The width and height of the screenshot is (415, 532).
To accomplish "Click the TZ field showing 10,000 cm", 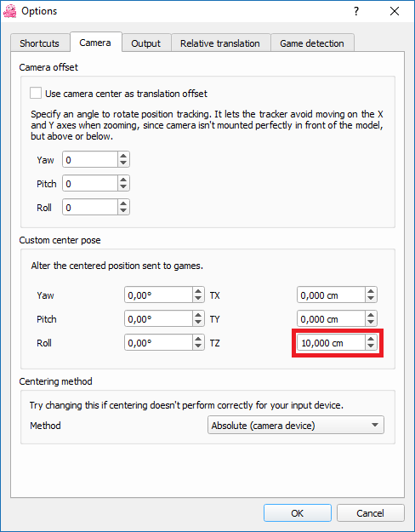I will pyautogui.click(x=331, y=343).
